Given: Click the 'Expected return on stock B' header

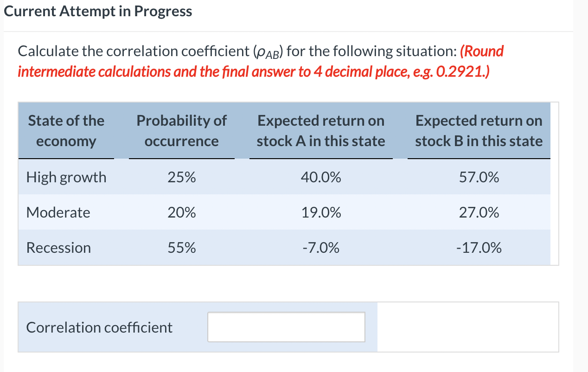Looking at the screenshot, I should point(479,130).
